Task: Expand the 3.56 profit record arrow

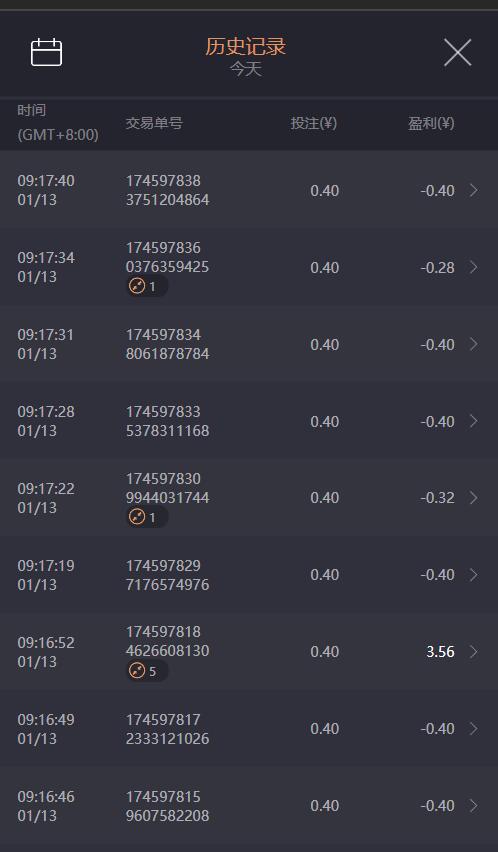Action: click(x=474, y=651)
